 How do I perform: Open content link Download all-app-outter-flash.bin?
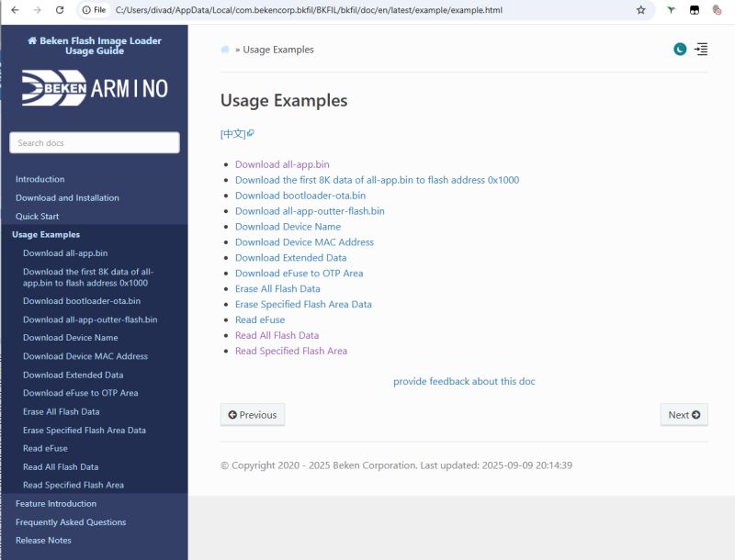coord(310,211)
